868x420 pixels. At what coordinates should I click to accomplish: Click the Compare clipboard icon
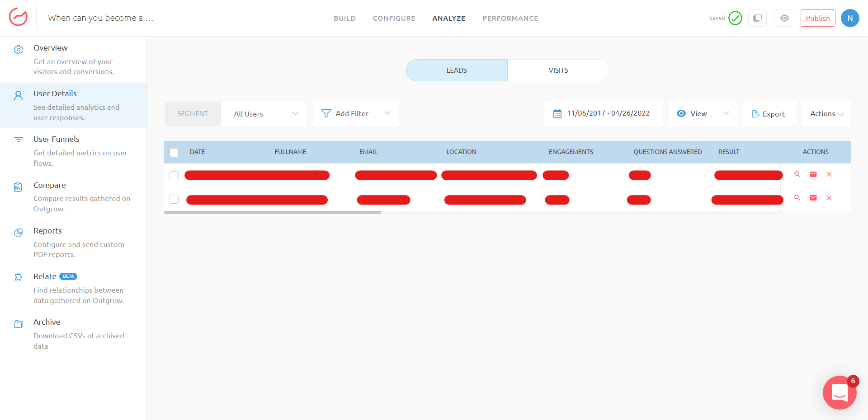click(x=18, y=187)
